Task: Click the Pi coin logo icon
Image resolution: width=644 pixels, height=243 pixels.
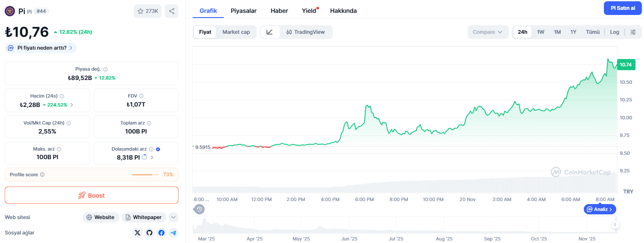Action: pyautogui.click(x=10, y=11)
